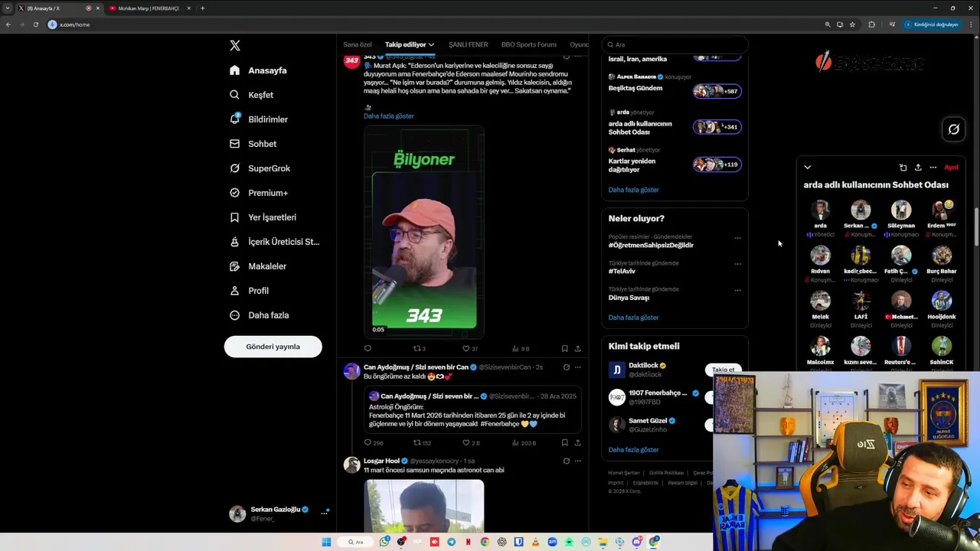This screenshot has height=551, width=980.
Task: Share the Can Aydoğmuş astrology post
Action: (x=577, y=442)
